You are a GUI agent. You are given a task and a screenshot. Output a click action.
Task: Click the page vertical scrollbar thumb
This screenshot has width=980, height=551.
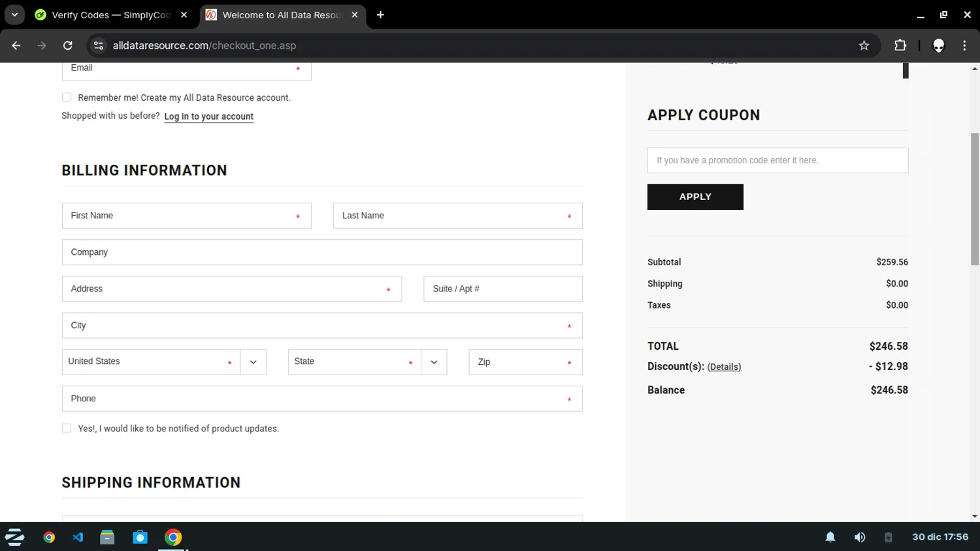tap(975, 199)
